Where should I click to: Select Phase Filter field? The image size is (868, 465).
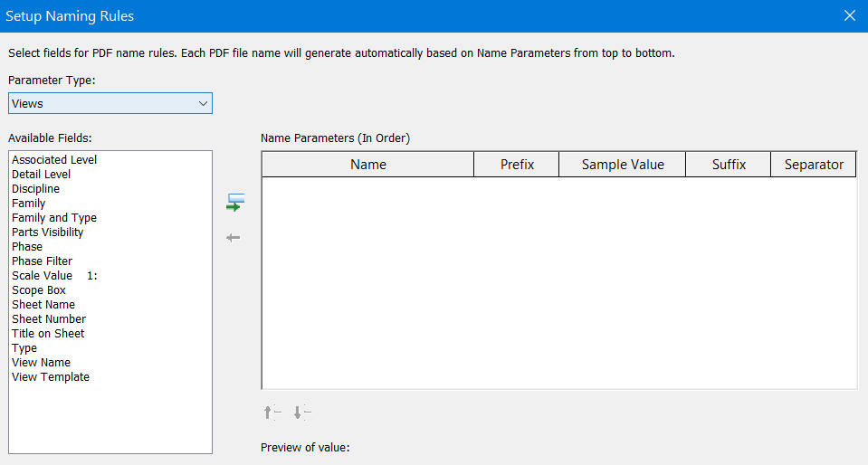pyautogui.click(x=42, y=261)
